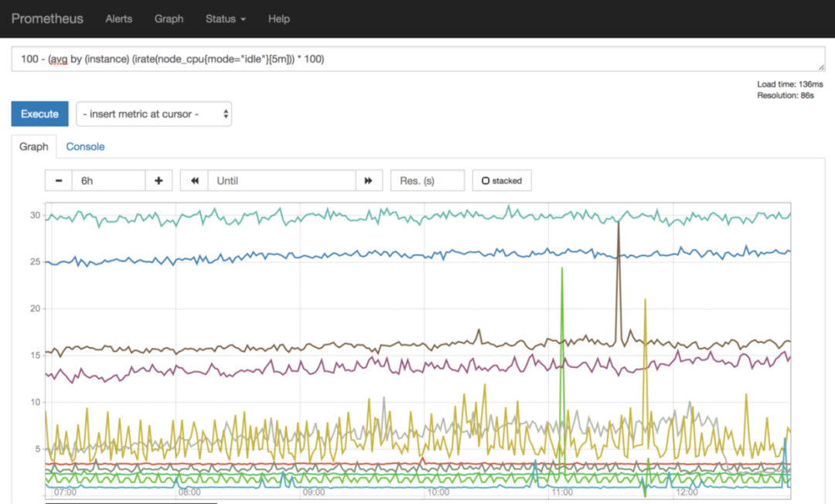Click the minus icon to decrease time range

59,181
